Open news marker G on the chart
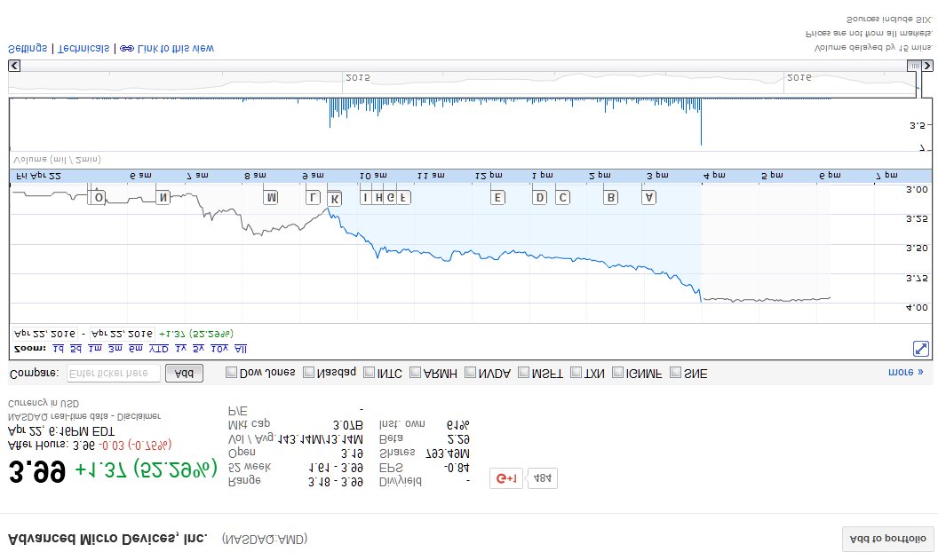 pyautogui.click(x=391, y=197)
